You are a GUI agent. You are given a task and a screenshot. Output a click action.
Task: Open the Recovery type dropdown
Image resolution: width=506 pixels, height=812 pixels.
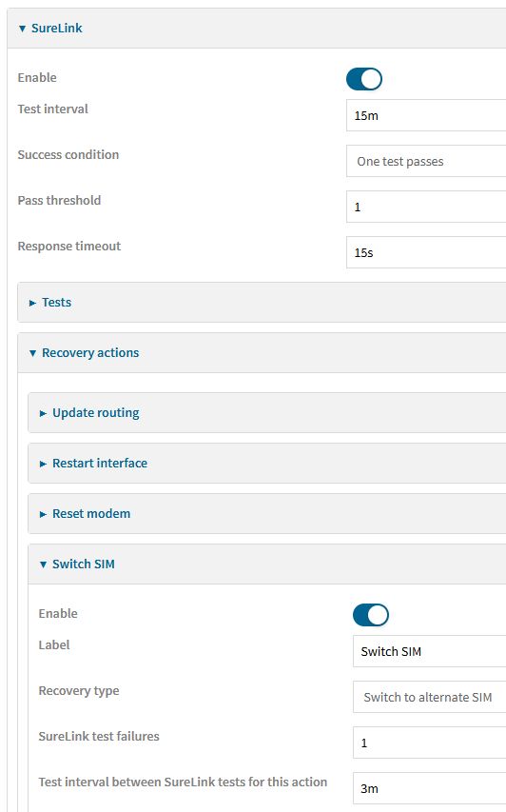tap(429, 697)
